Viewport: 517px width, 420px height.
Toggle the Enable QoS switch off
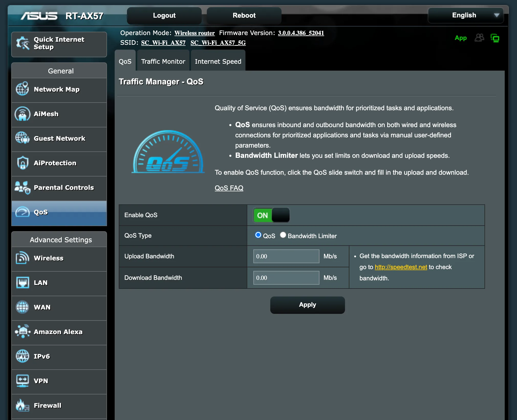pyautogui.click(x=272, y=215)
